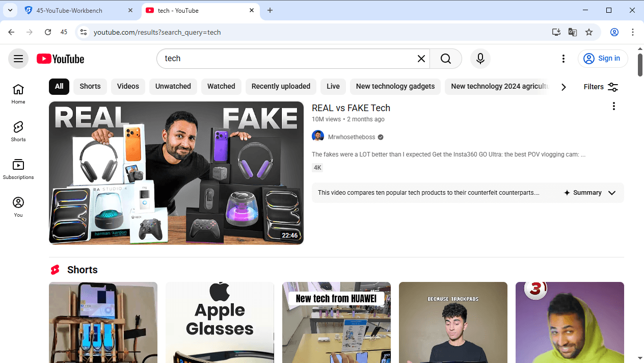Image resolution: width=644 pixels, height=363 pixels.
Task: Open the guide hamburger menu
Action: click(18, 59)
